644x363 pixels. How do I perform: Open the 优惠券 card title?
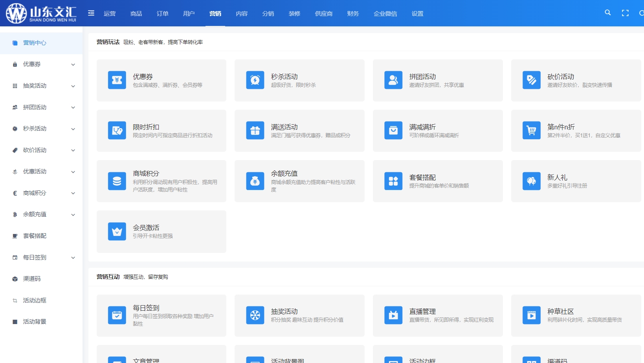pyautogui.click(x=143, y=77)
